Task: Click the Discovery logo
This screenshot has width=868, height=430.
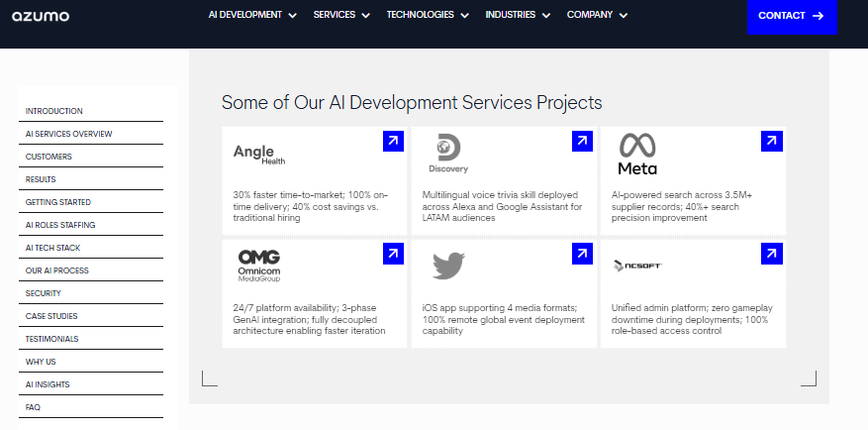Action: click(x=447, y=154)
